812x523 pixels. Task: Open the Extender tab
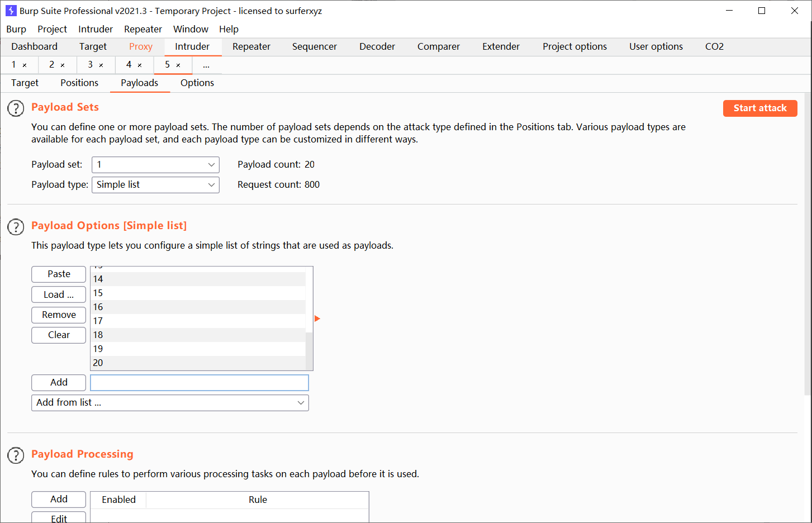pyautogui.click(x=501, y=47)
